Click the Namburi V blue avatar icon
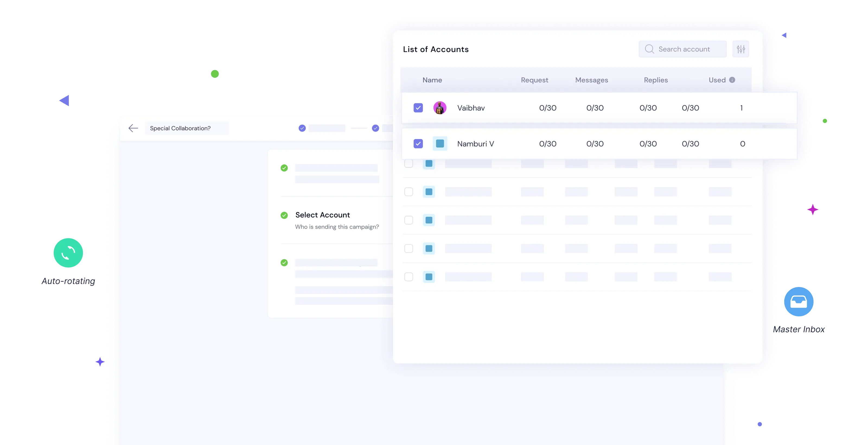 click(440, 144)
